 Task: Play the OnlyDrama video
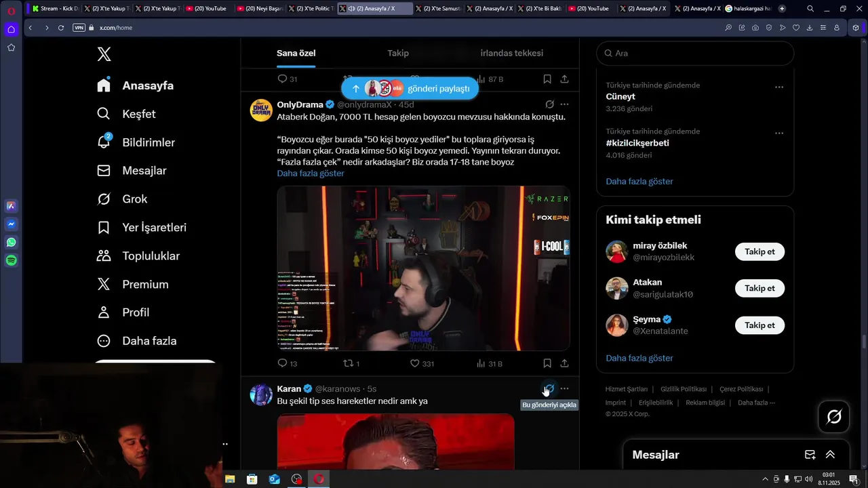423,268
